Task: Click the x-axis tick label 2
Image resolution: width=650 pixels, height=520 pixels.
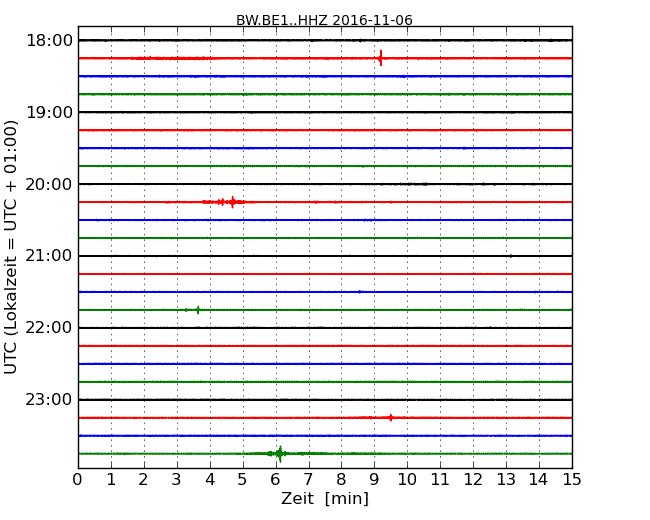Action: pyautogui.click(x=143, y=480)
